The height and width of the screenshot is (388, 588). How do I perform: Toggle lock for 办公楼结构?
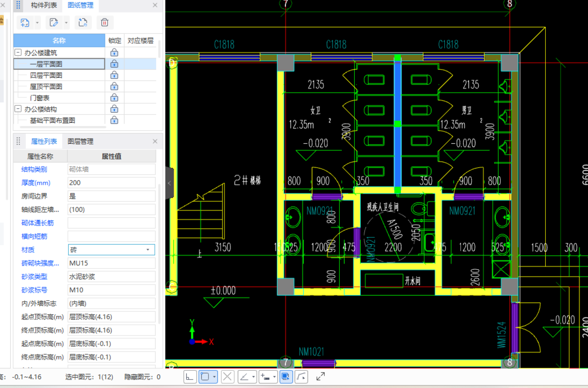click(x=114, y=109)
